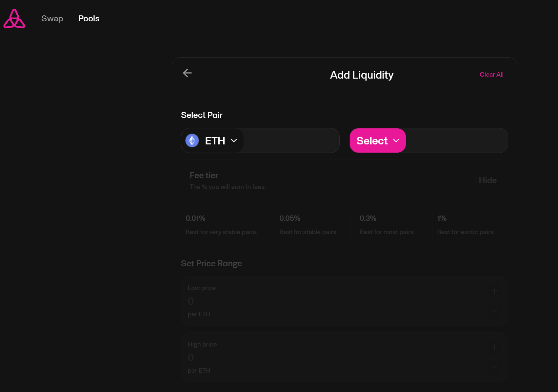
Task: Switch to the Swap tab
Action: pyautogui.click(x=52, y=19)
